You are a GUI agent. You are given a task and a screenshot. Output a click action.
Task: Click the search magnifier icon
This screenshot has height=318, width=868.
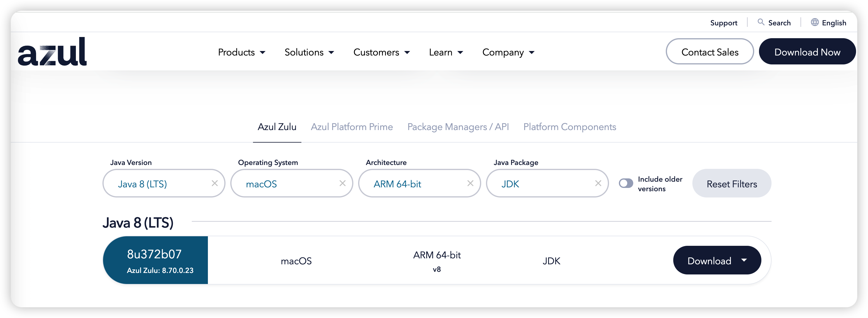click(x=761, y=22)
